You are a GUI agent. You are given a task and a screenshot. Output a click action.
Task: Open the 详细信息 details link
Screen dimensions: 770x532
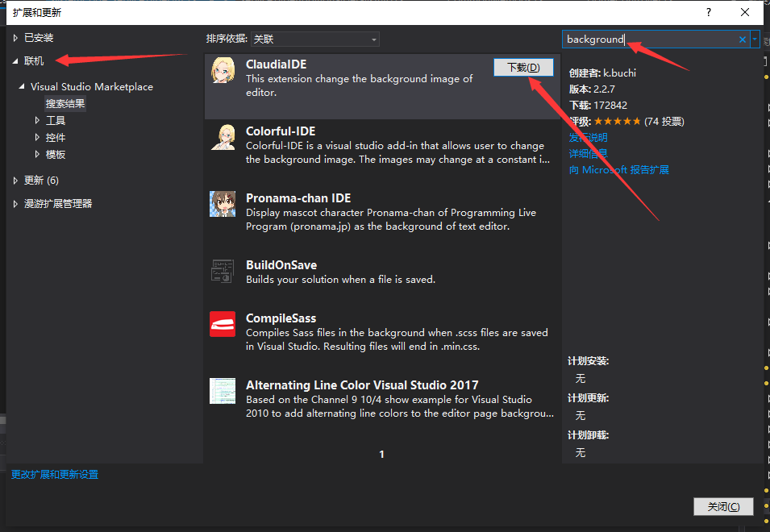589,154
